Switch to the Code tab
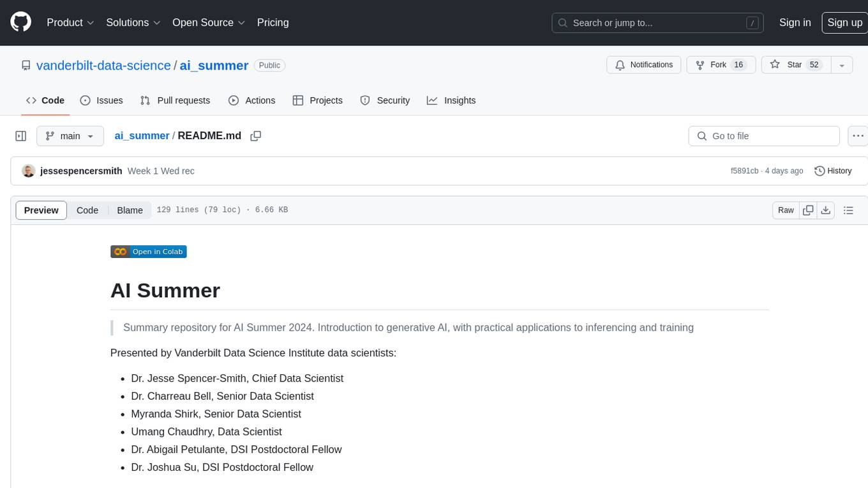 pyautogui.click(x=45, y=100)
